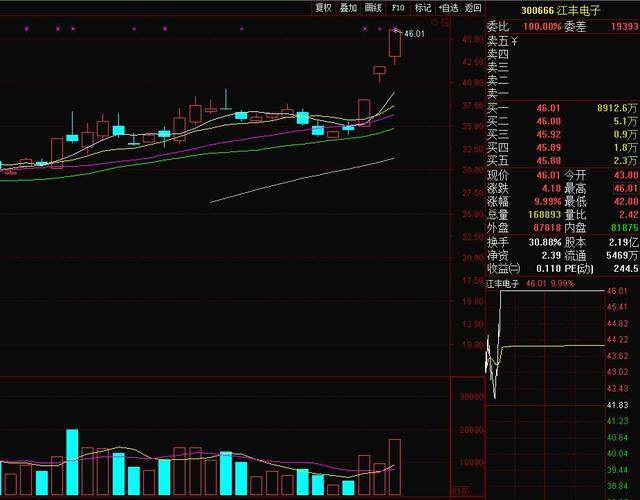Click the 换手 turnover rate 30.88%
Image resolution: width=640 pixels, height=500 pixels.
[x=545, y=242]
